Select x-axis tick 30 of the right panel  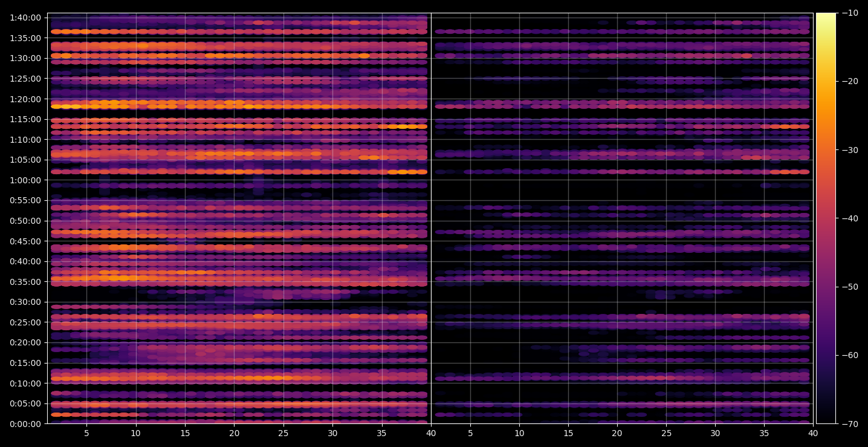point(715,434)
